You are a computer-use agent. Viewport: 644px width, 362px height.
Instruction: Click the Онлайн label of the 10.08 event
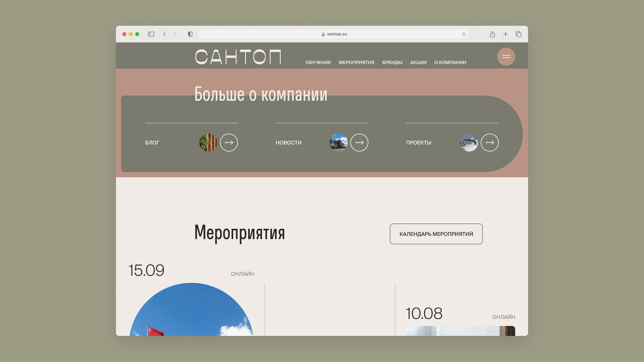click(x=504, y=317)
